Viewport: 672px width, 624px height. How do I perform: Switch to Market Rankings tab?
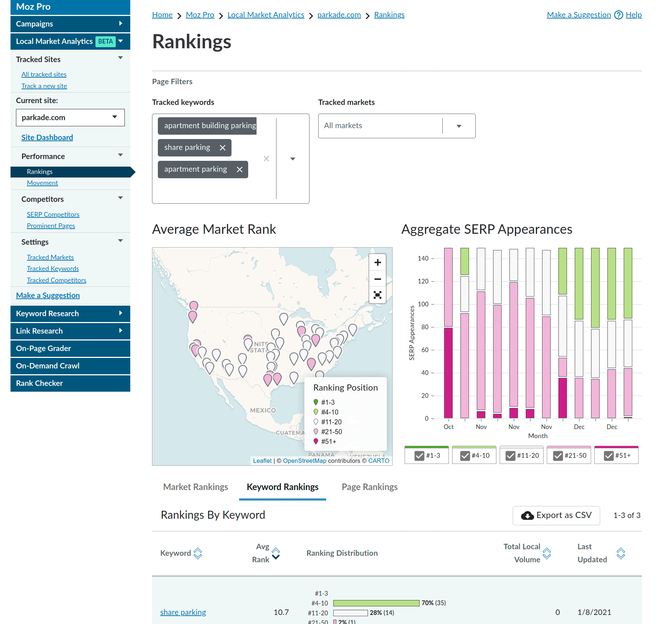pos(196,487)
